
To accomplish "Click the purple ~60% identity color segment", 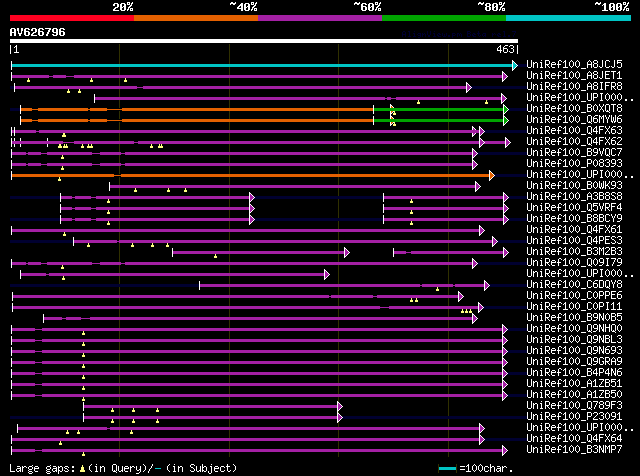I will click(x=320, y=18).
